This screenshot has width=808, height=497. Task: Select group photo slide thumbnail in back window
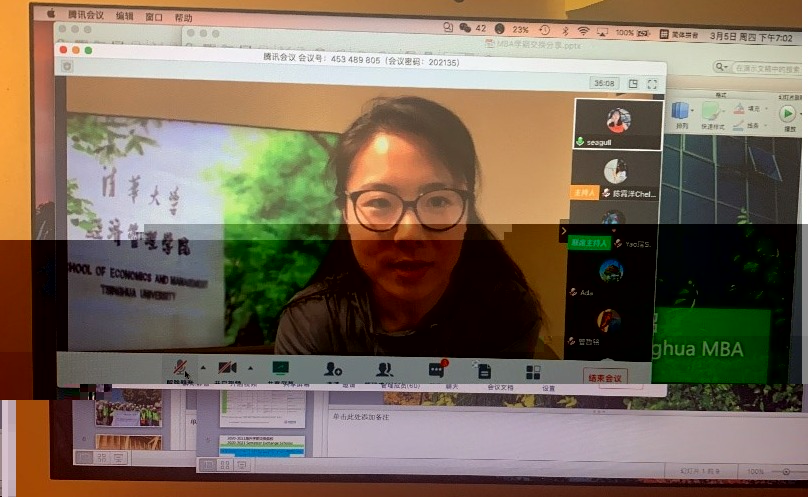point(128,407)
